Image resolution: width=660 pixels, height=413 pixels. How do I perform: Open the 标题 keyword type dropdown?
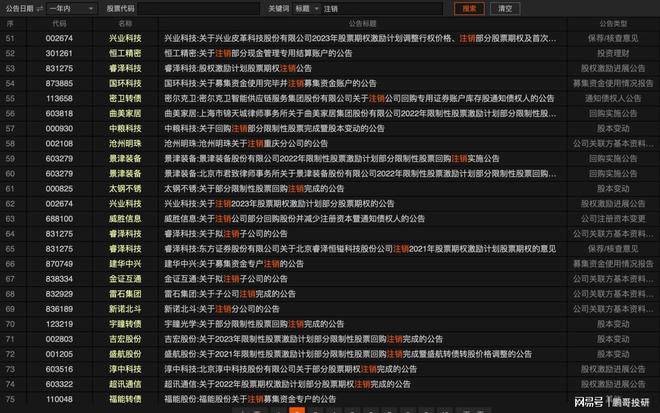(306, 8)
